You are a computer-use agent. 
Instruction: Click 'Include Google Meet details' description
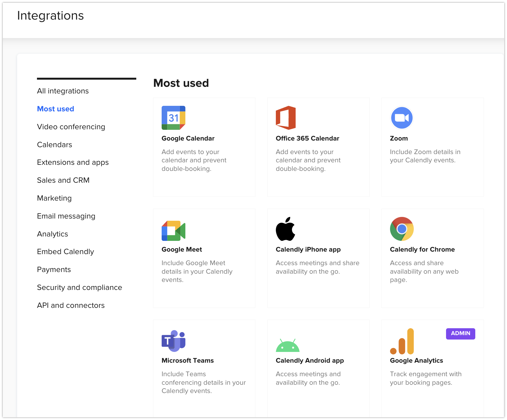click(197, 271)
